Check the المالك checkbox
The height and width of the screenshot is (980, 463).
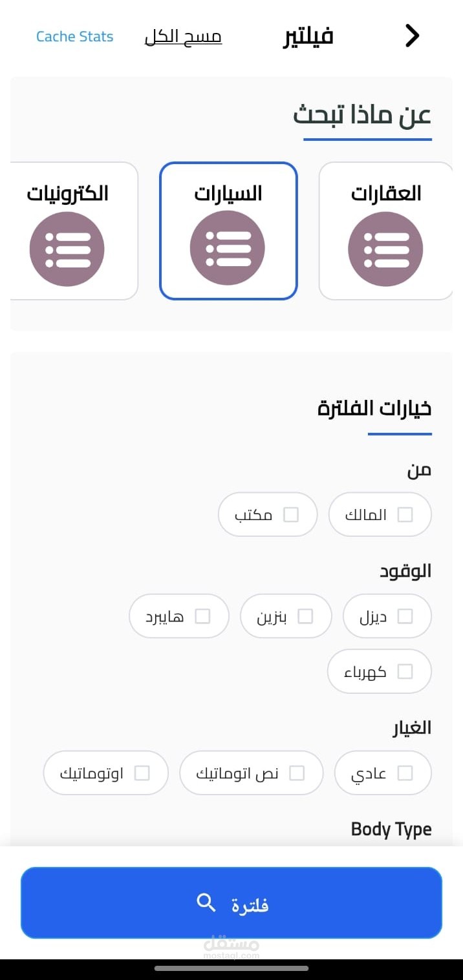(405, 515)
